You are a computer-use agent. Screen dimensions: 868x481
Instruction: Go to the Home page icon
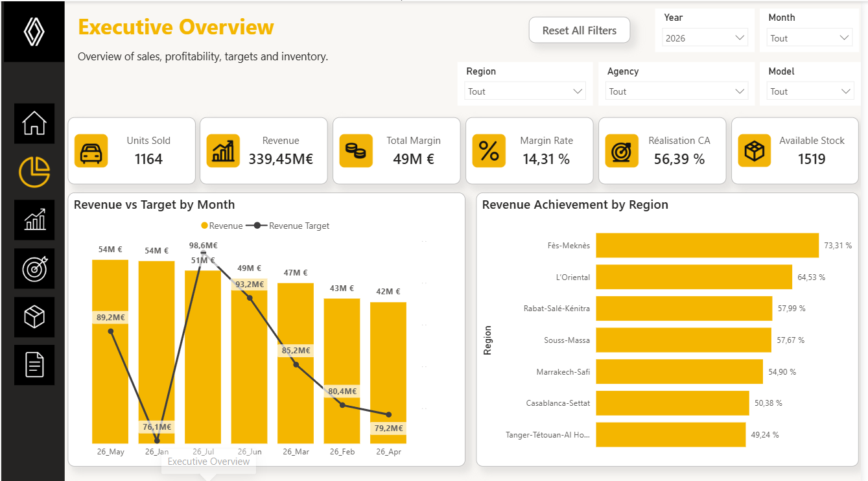point(34,123)
